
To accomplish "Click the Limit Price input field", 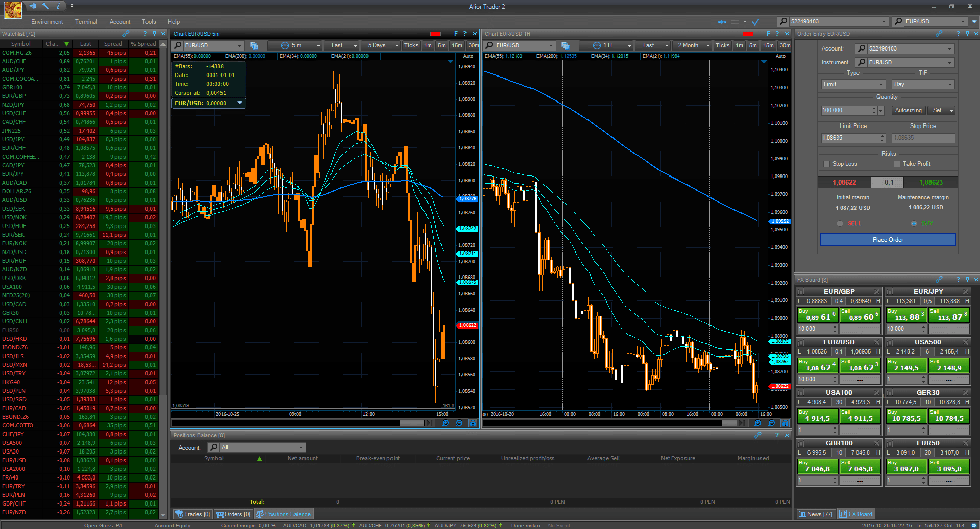I will [849, 138].
